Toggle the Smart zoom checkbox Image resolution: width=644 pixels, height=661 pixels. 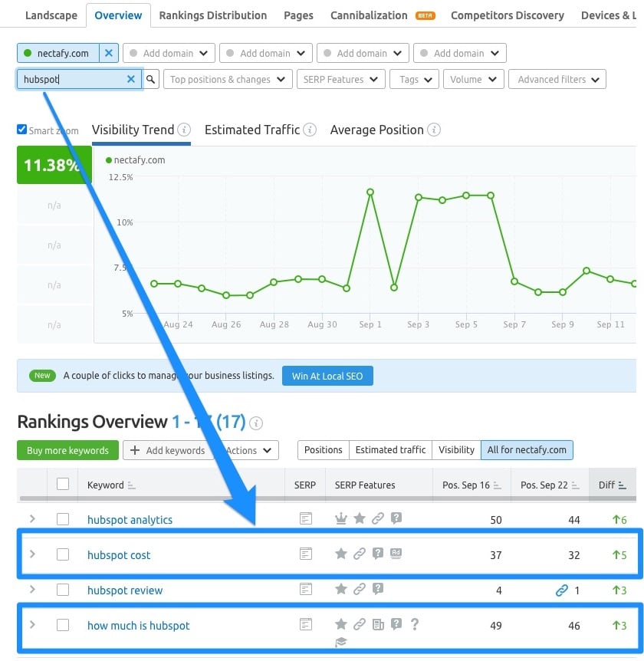(22, 129)
